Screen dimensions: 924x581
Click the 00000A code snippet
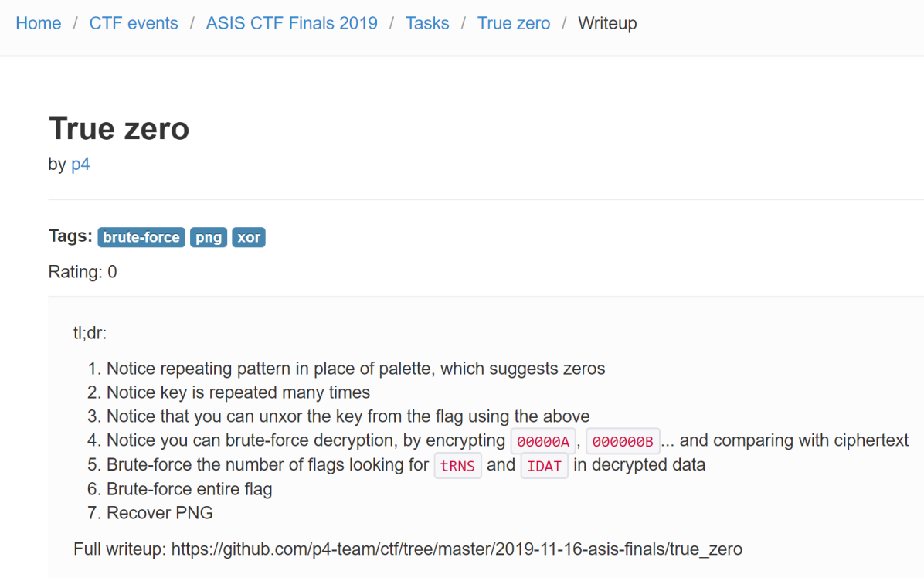(x=543, y=441)
